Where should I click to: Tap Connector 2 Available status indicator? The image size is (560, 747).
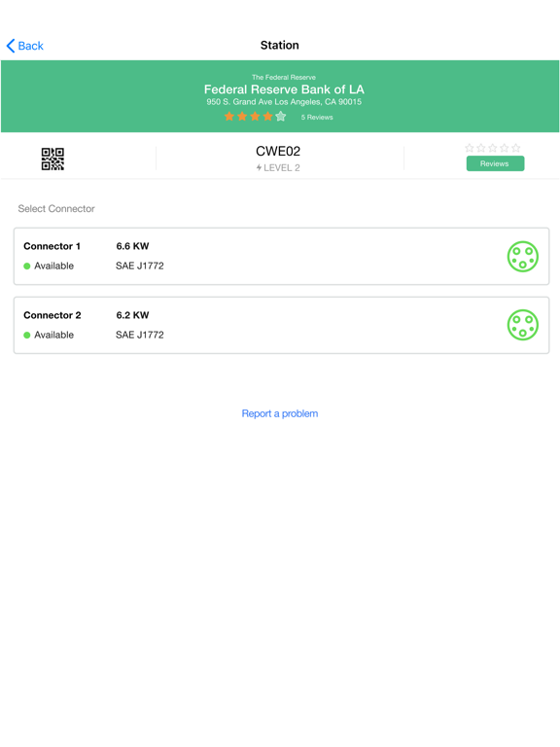(x=49, y=335)
